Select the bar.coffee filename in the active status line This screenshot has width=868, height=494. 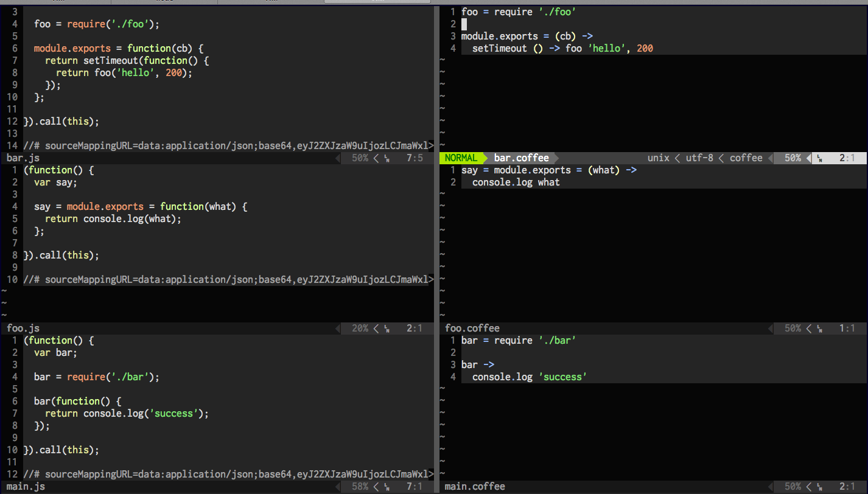(521, 158)
